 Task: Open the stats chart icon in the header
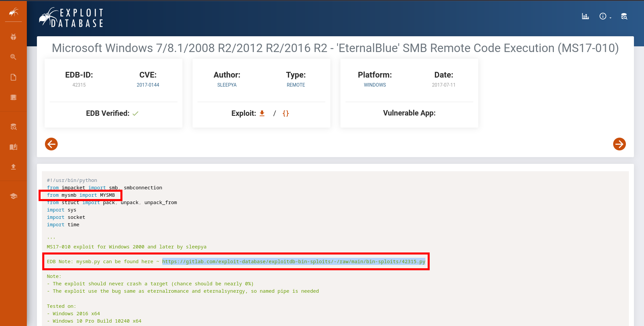point(585,16)
